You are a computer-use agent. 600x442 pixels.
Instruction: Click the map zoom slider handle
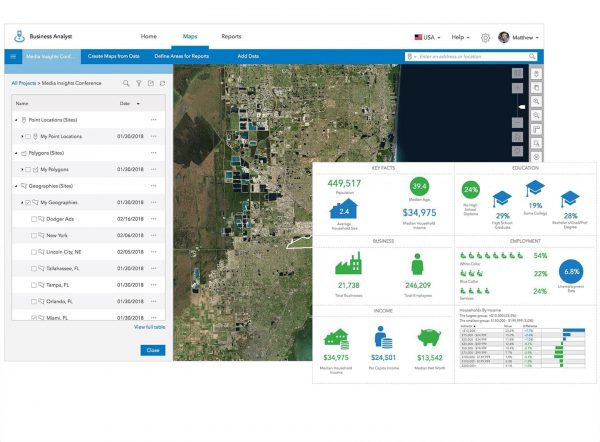(x=522, y=108)
